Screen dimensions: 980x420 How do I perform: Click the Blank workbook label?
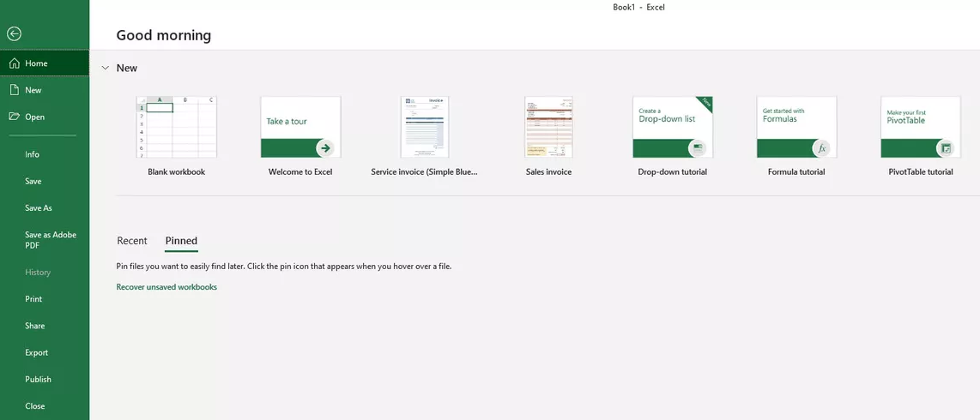pyautogui.click(x=176, y=171)
